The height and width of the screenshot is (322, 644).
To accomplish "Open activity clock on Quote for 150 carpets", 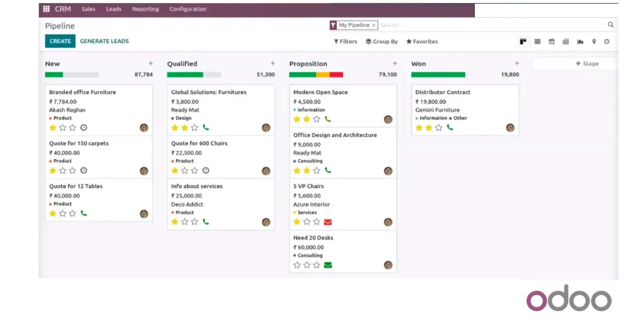I will click(84, 171).
